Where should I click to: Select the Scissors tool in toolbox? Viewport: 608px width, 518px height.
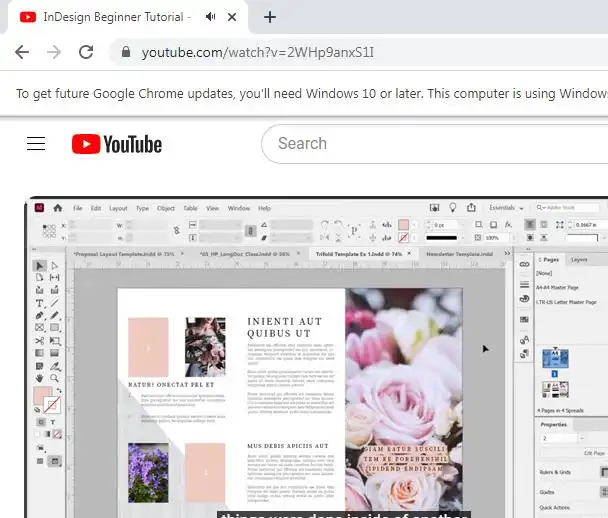tap(39, 341)
